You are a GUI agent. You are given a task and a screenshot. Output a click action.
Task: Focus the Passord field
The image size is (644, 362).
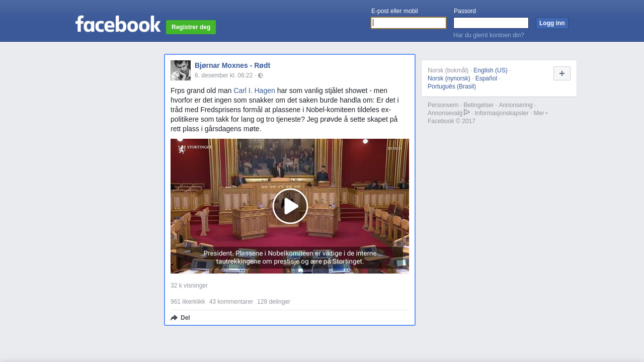click(491, 23)
